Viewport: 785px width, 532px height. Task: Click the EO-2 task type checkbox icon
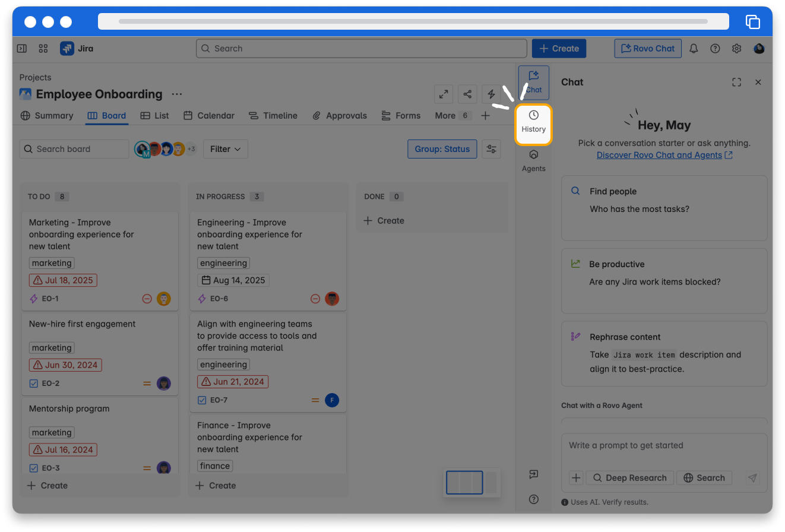(x=34, y=384)
